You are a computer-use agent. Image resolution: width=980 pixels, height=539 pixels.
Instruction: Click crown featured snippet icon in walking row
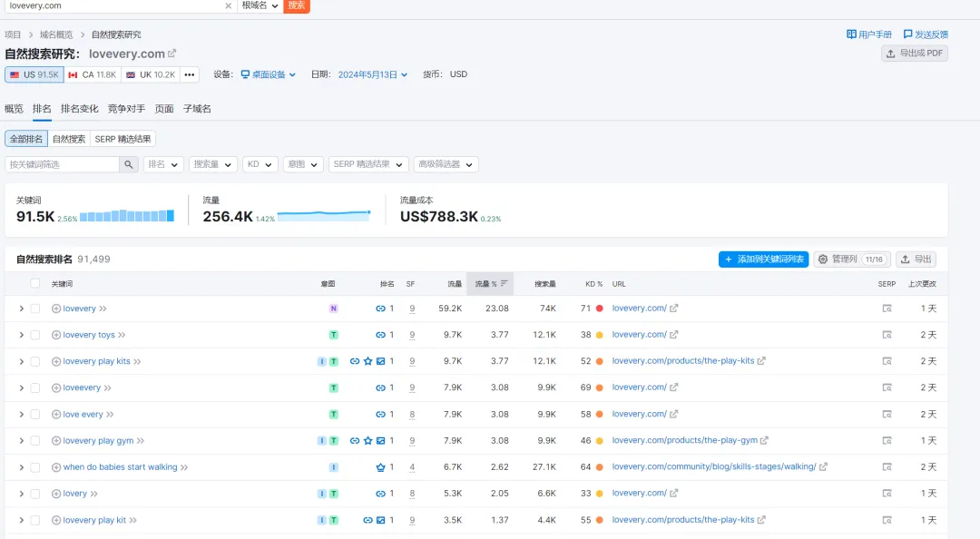[x=380, y=467]
